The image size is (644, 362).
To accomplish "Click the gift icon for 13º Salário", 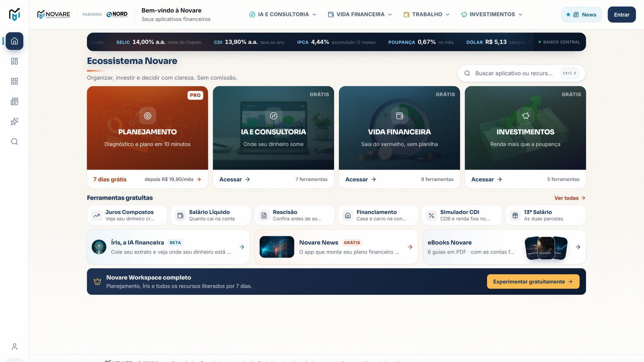I will pos(515,216).
